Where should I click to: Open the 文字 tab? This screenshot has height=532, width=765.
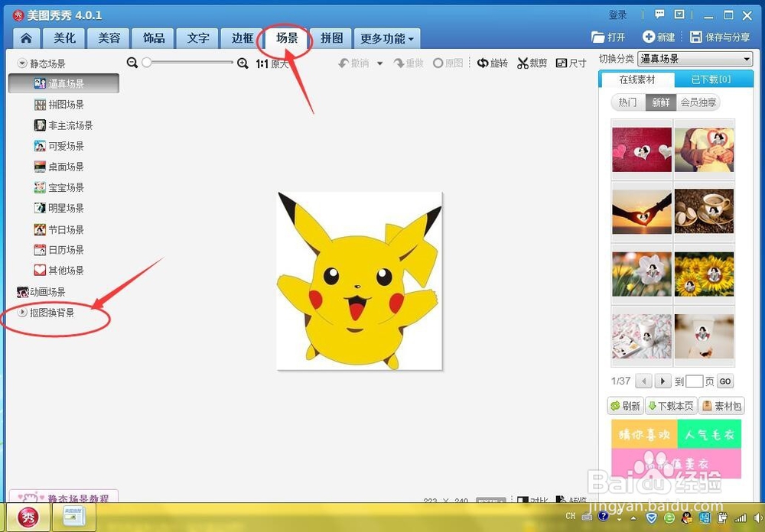tap(198, 38)
